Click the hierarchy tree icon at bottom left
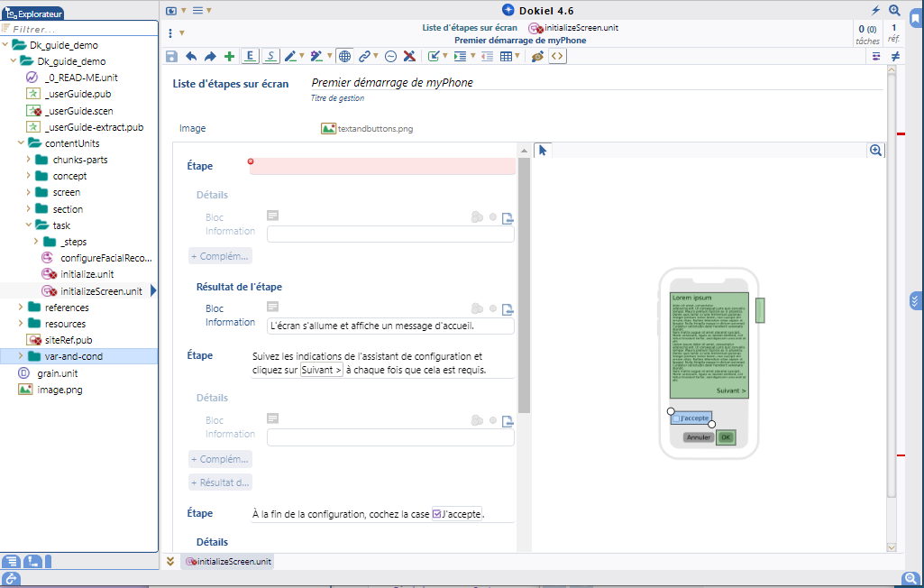 pos(32,562)
